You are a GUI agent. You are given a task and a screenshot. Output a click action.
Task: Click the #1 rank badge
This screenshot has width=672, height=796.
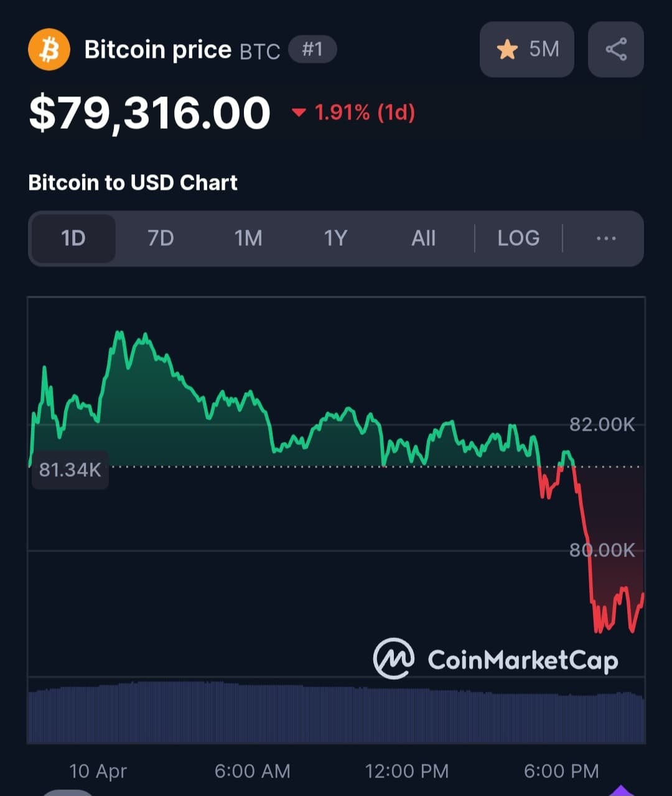click(x=312, y=50)
